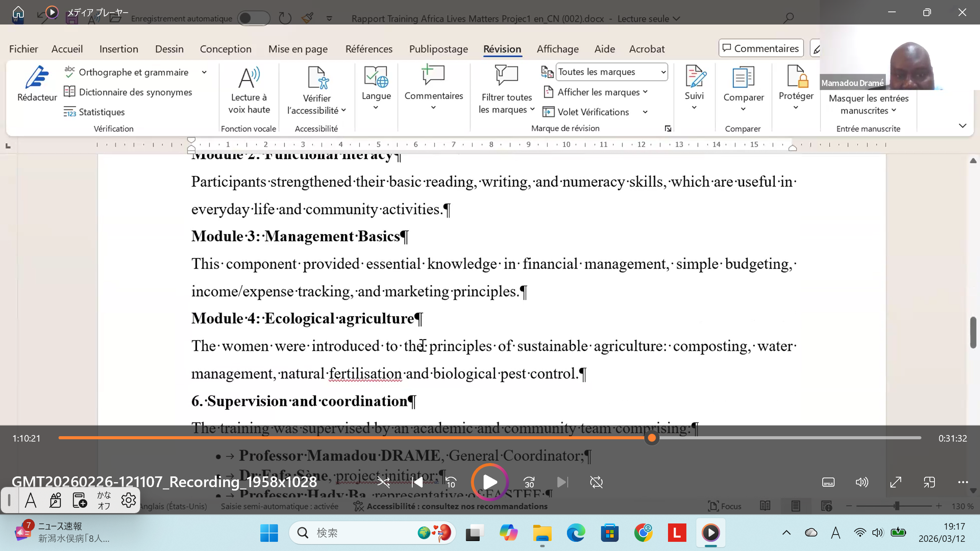The width and height of the screenshot is (980, 551).
Task: Click the Rédacteur editor icon
Action: point(37,78)
